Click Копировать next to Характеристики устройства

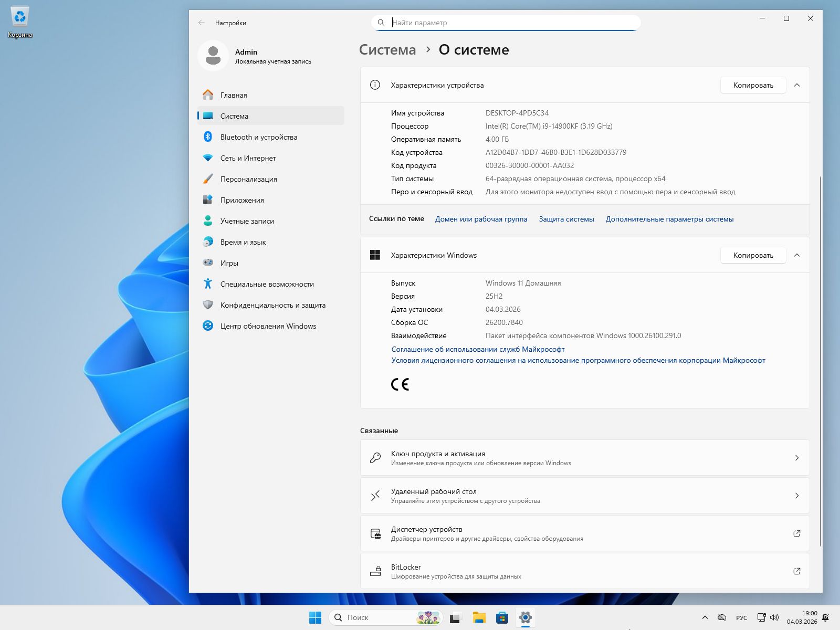point(753,85)
